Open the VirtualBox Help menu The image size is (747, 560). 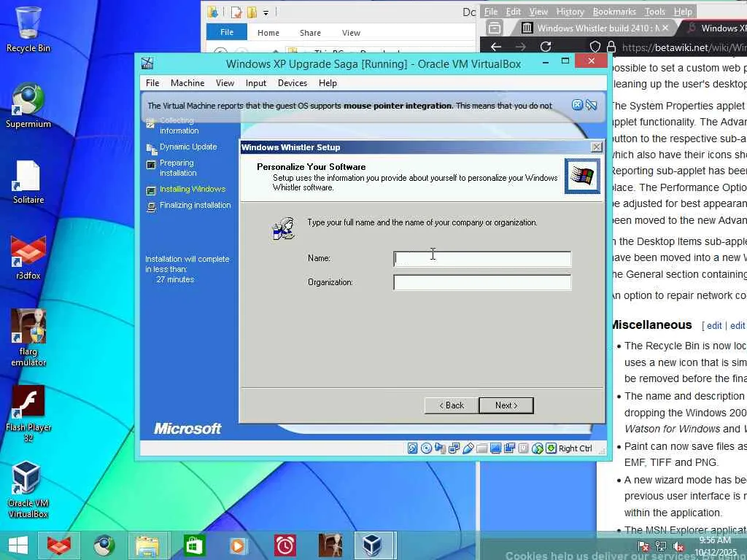(x=328, y=83)
